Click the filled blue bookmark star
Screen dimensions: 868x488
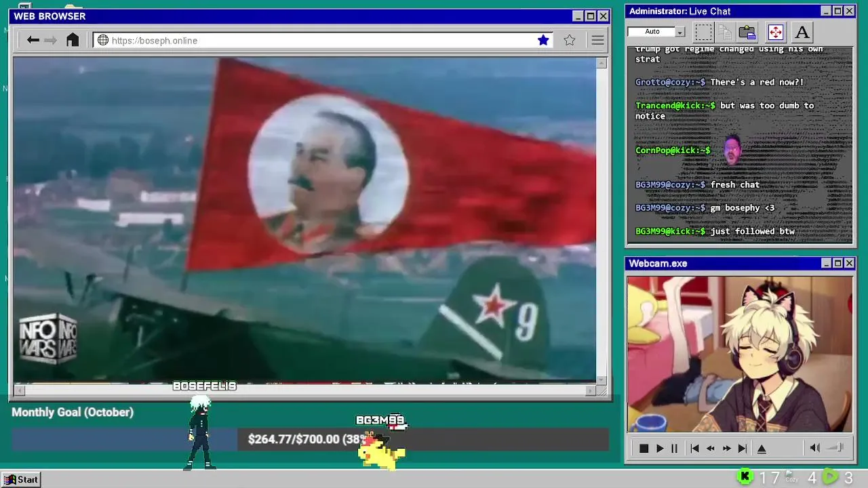[x=543, y=40]
